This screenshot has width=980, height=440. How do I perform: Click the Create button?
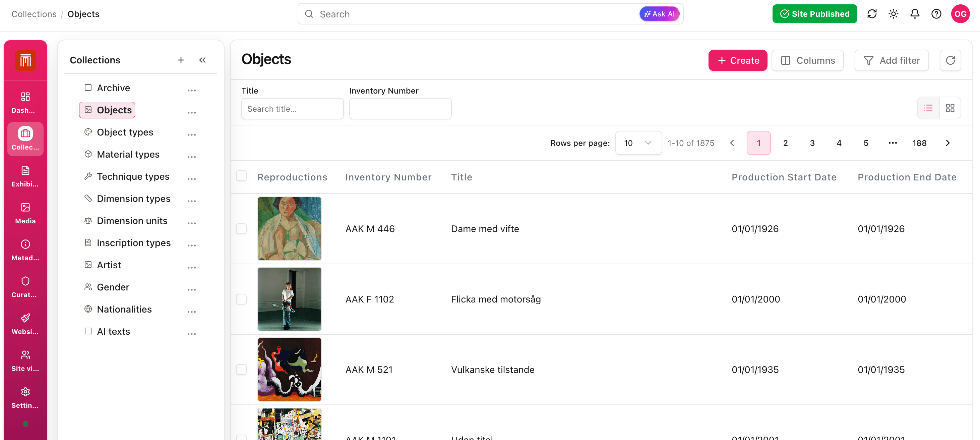pyautogui.click(x=738, y=60)
